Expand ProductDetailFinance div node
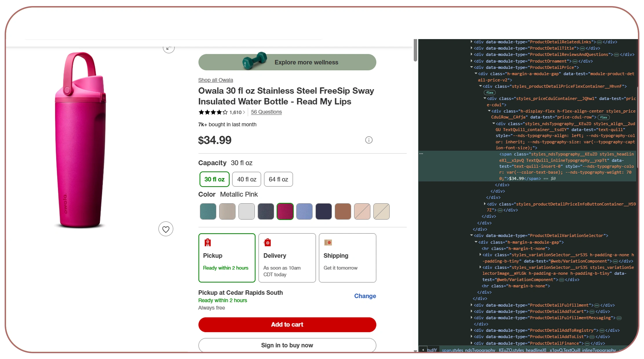The width and height of the screenshot is (644, 359). click(x=472, y=343)
